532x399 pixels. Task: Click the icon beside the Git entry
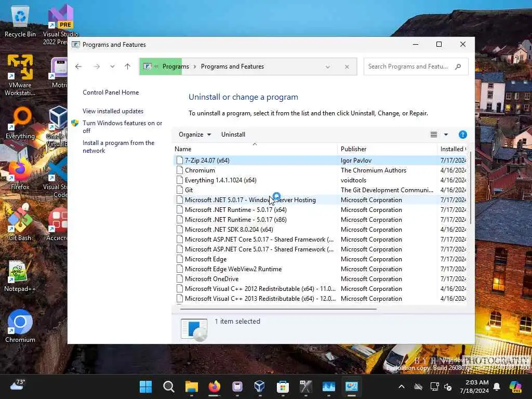(x=179, y=190)
